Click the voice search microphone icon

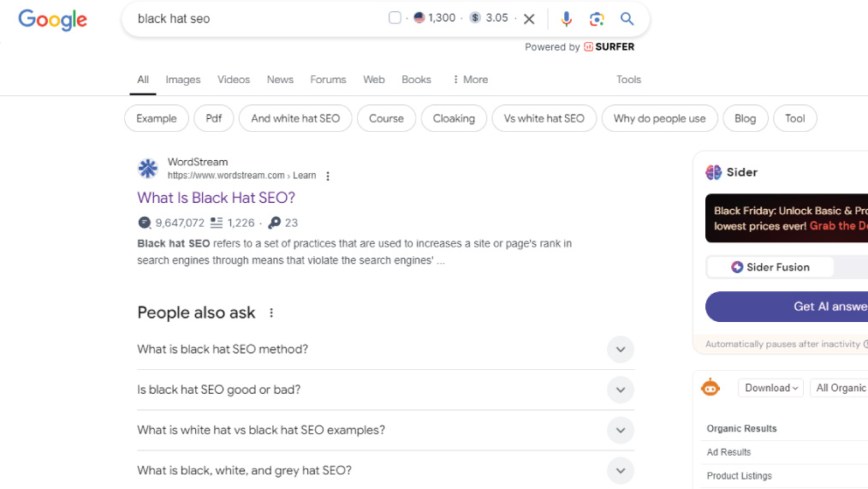click(x=566, y=19)
